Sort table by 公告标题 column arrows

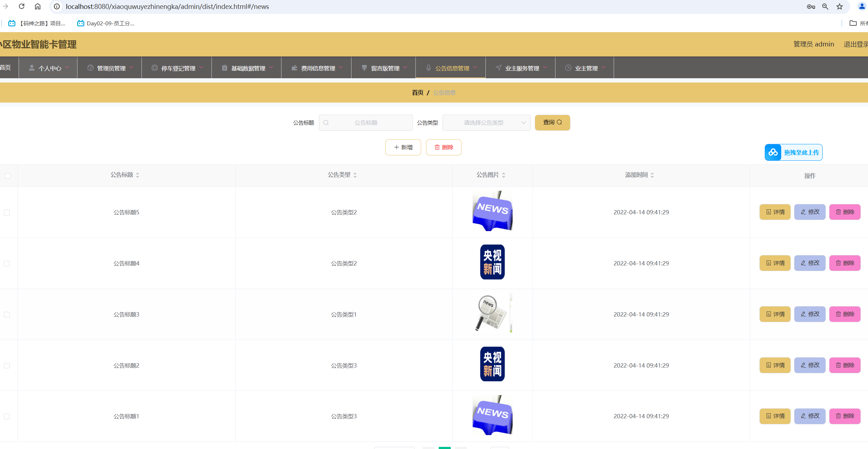coord(138,175)
